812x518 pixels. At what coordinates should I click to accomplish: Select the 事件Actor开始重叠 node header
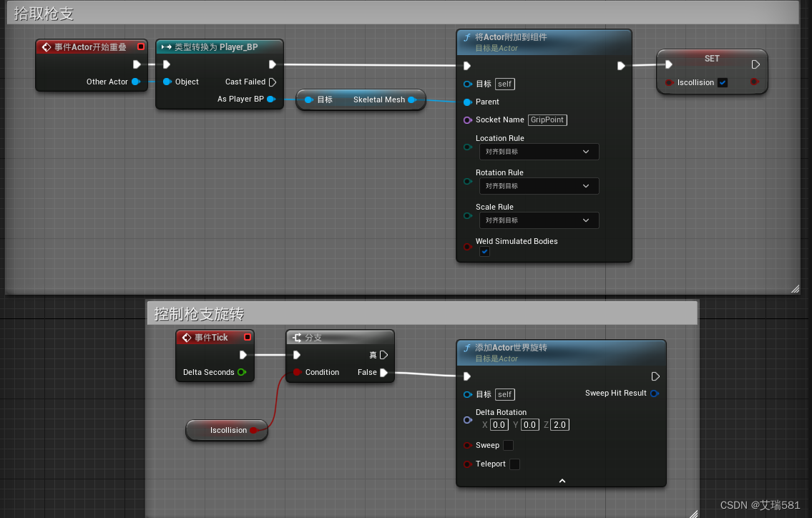point(91,47)
